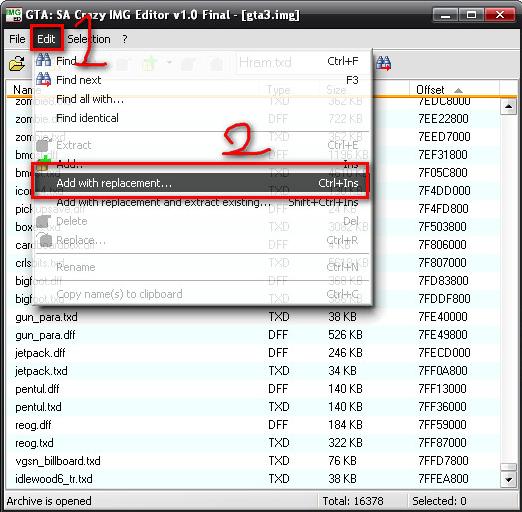Click the scrollbar down arrow
The image size is (522, 512).
508,480
